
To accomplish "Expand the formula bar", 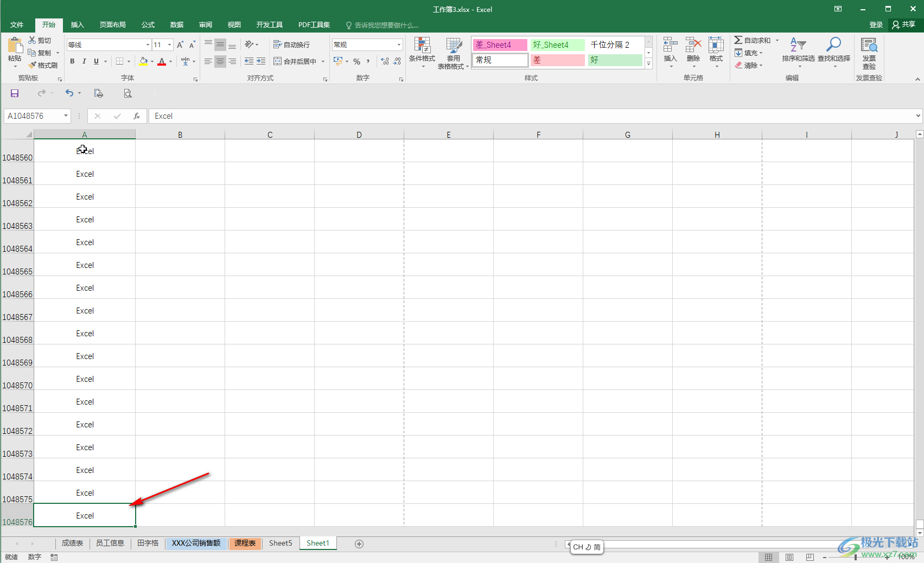I will click(x=918, y=116).
